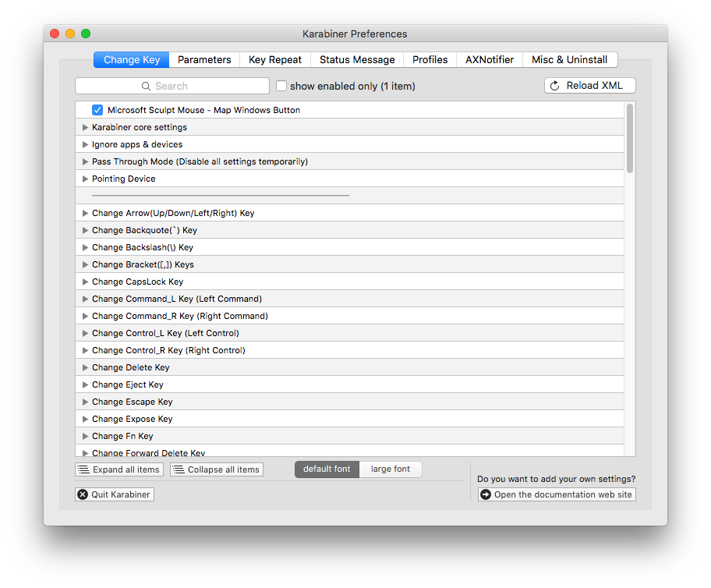The width and height of the screenshot is (711, 588).
Task: Click the Reload XML circular arrow icon
Action: (x=554, y=86)
